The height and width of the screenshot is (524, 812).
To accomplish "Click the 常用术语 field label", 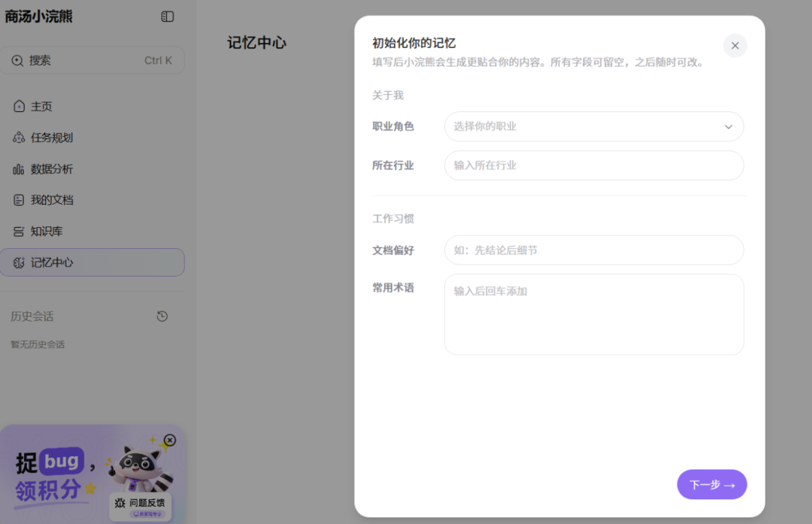I will [x=393, y=288].
